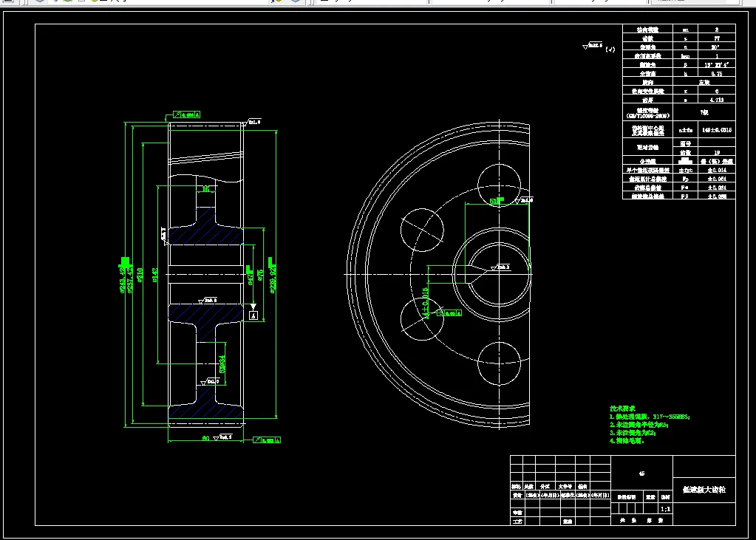Select the gear part name in title block
756x540 pixels.
(704, 490)
